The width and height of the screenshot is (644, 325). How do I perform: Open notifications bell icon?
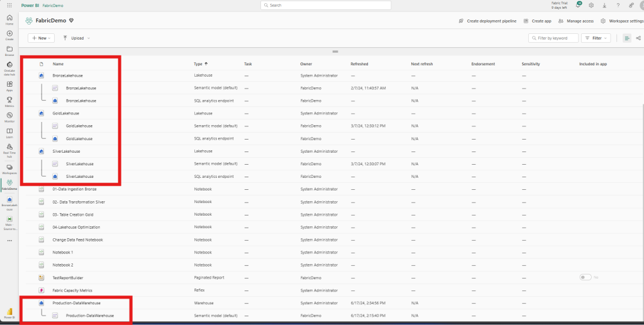(579, 5)
